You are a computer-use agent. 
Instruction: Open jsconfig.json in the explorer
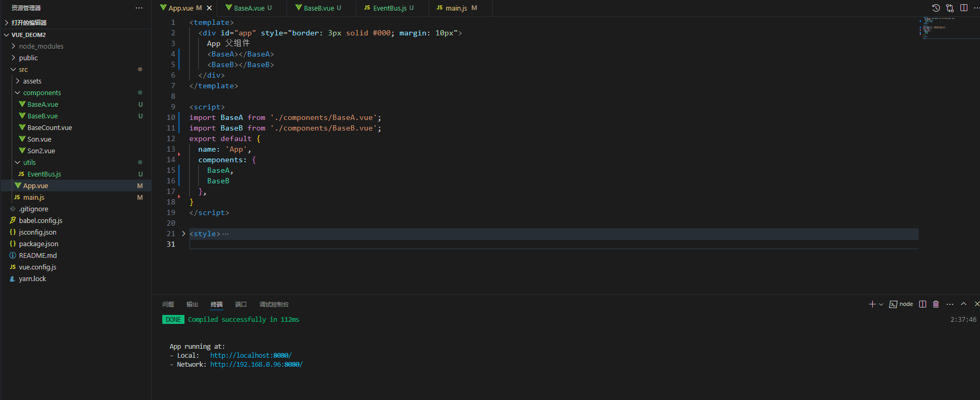coord(76,232)
